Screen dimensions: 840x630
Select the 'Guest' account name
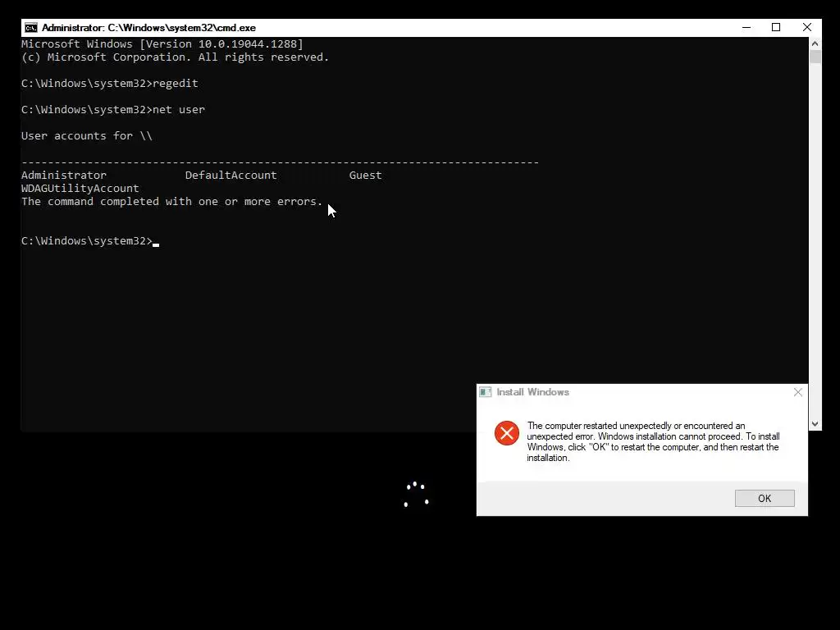click(x=365, y=176)
